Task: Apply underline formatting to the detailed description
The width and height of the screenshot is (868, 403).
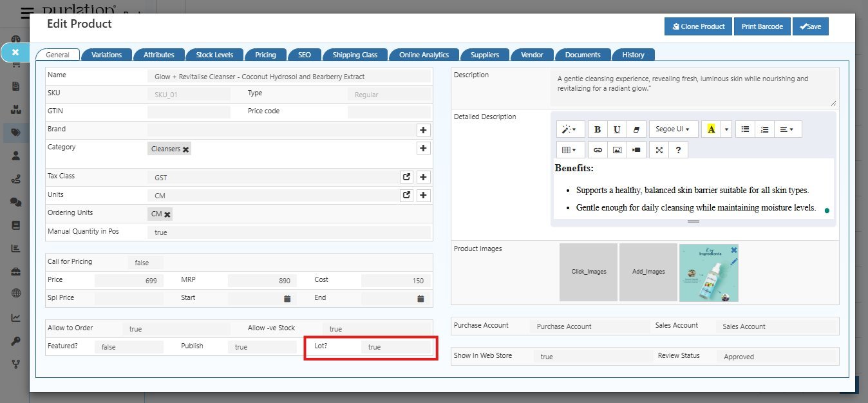Action: point(616,129)
